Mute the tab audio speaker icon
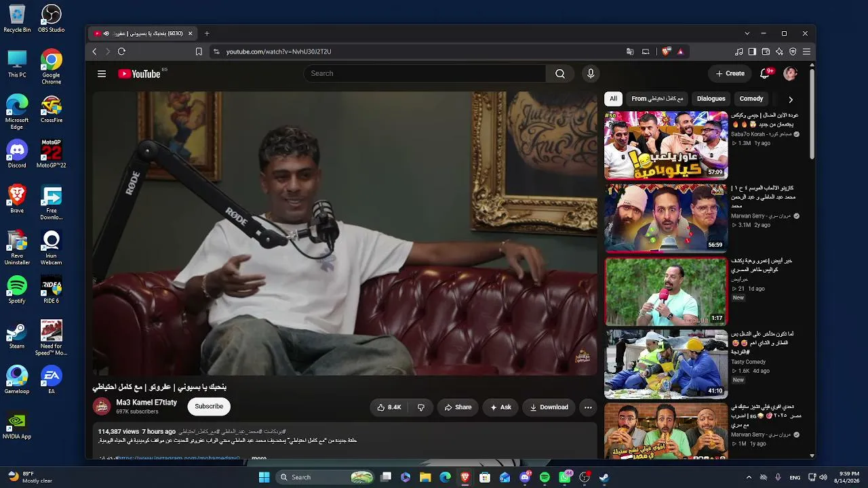The height and width of the screenshot is (488, 868). [x=106, y=33]
